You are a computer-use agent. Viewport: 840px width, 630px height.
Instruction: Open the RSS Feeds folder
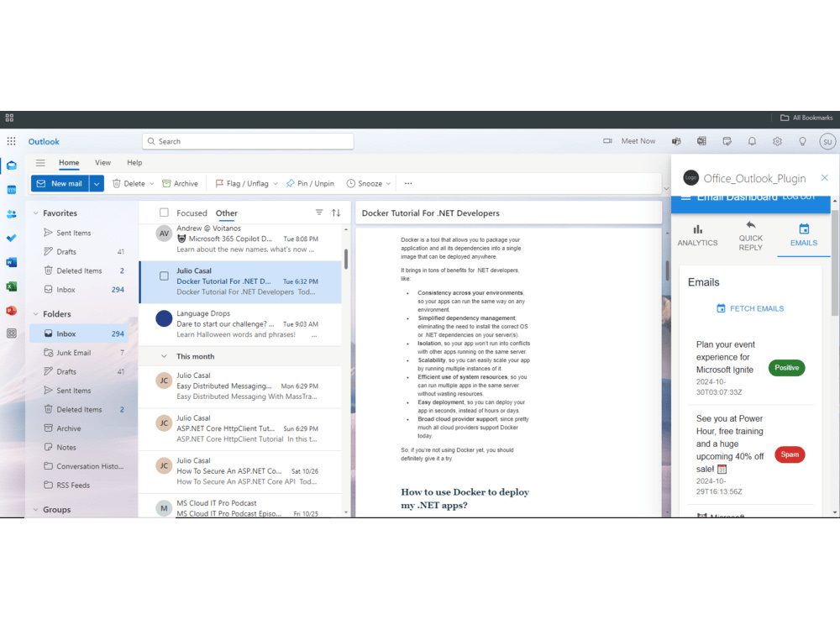(79, 486)
